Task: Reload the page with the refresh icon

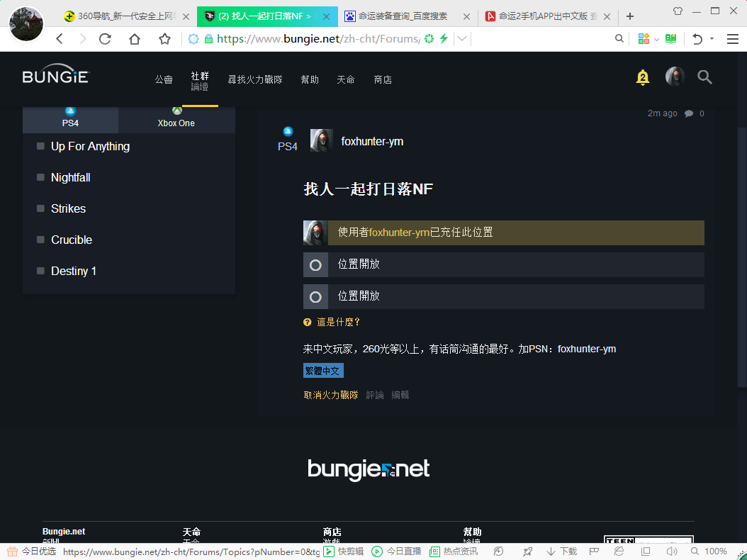Action: (x=105, y=38)
